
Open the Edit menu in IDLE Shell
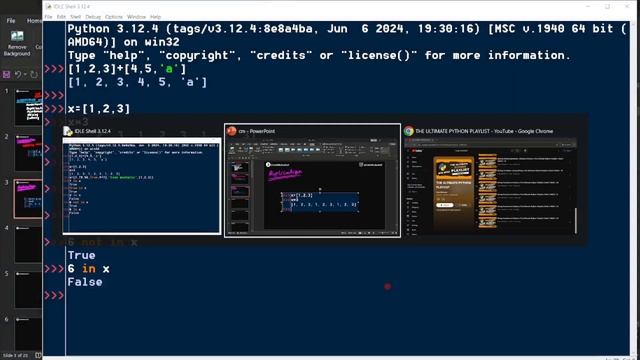coord(61,17)
